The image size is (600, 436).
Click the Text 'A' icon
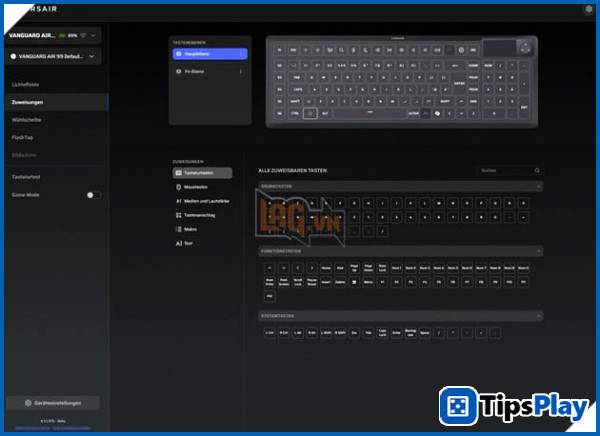[178, 243]
